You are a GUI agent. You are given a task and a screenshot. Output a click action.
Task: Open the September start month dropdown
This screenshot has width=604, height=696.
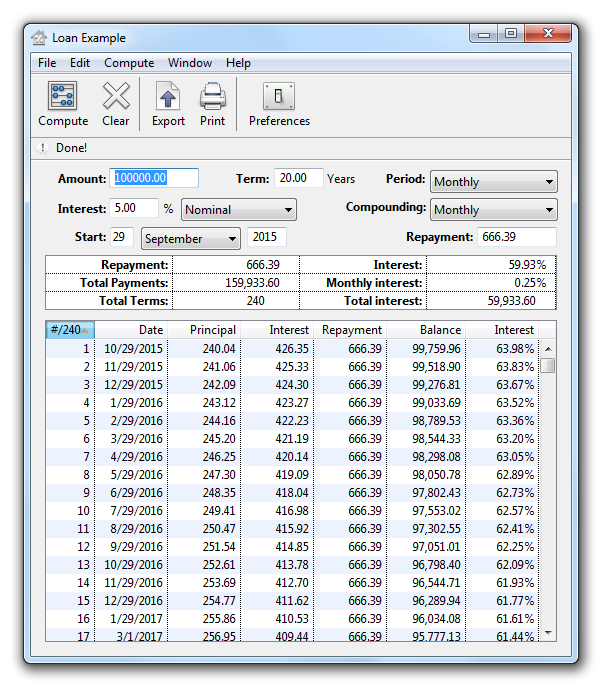[x=191, y=239]
